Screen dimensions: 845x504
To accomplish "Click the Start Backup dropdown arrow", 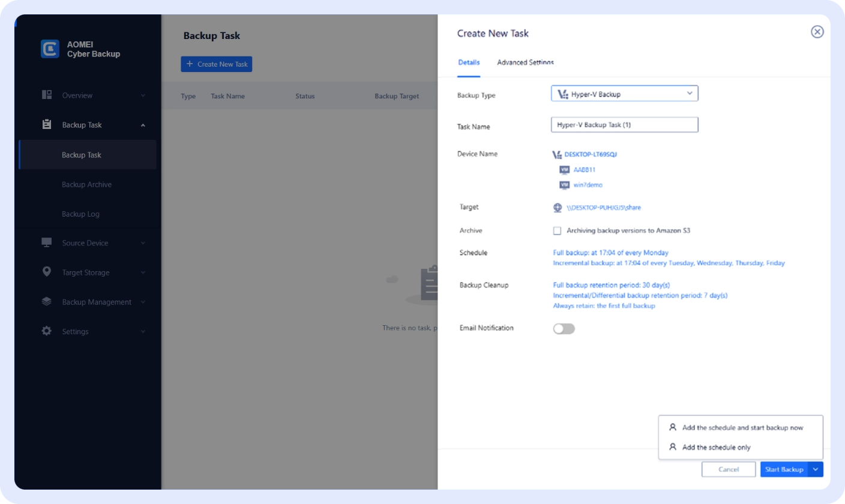I will click(x=816, y=469).
